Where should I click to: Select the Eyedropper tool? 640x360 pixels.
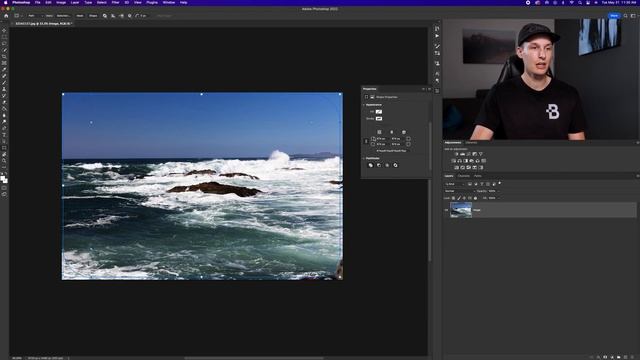pyautogui.click(x=4, y=70)
